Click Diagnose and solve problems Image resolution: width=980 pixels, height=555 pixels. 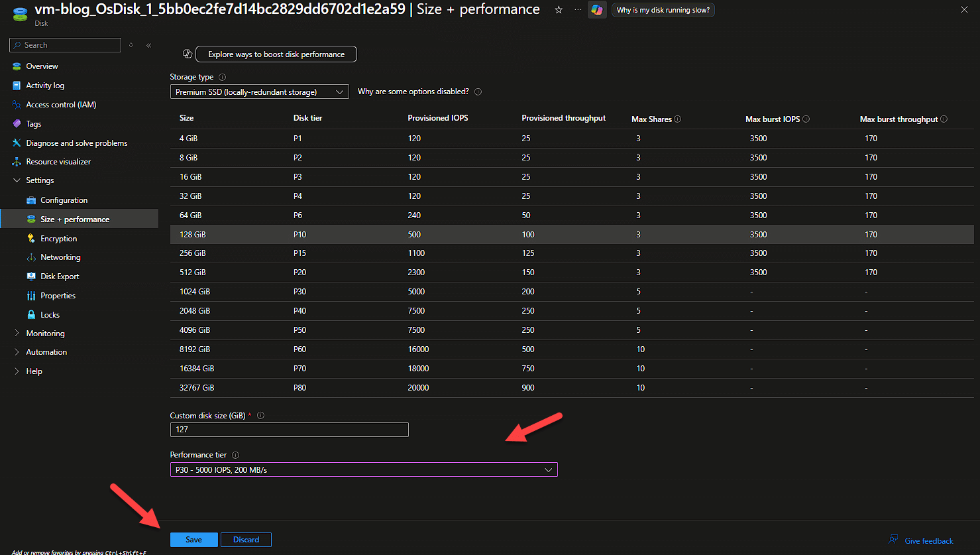(x=76, y=143)
